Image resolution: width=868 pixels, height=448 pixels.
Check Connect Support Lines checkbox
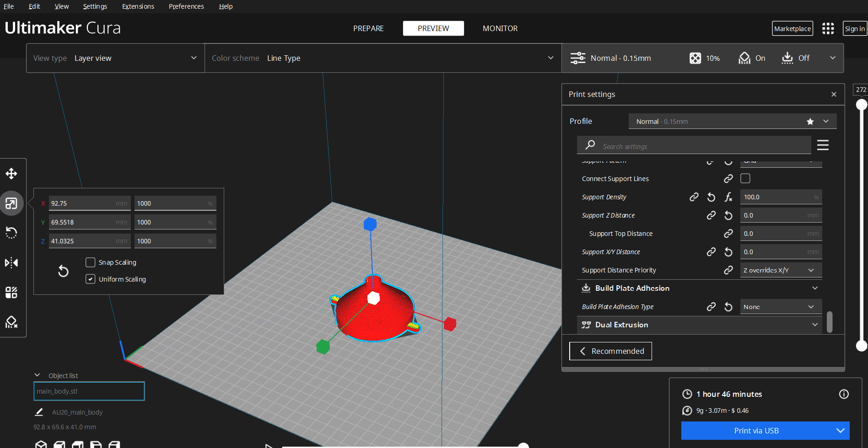point(745,179)
